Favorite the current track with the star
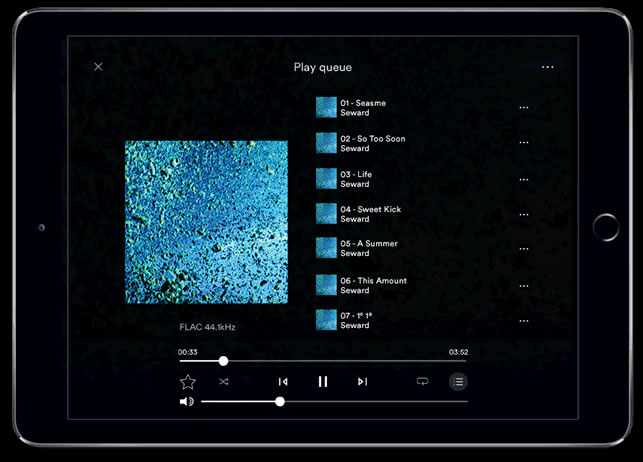 188,382
